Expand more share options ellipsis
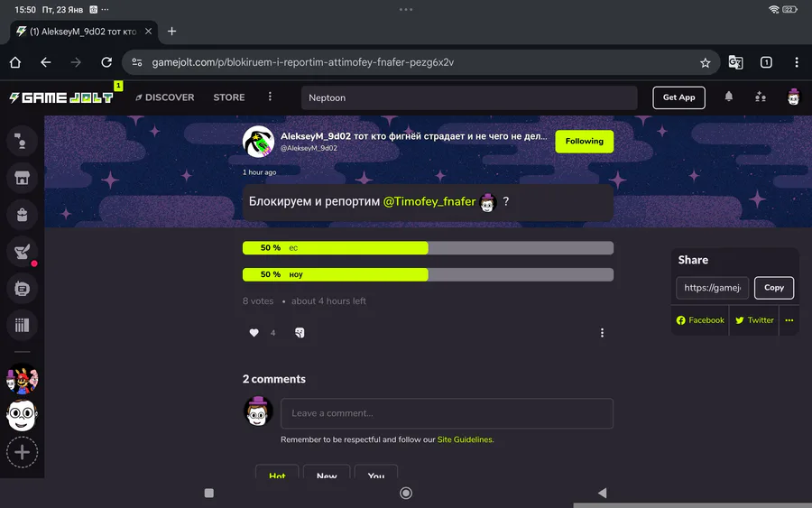The height and width of the screenshot is (508, 812). [789, 320]
